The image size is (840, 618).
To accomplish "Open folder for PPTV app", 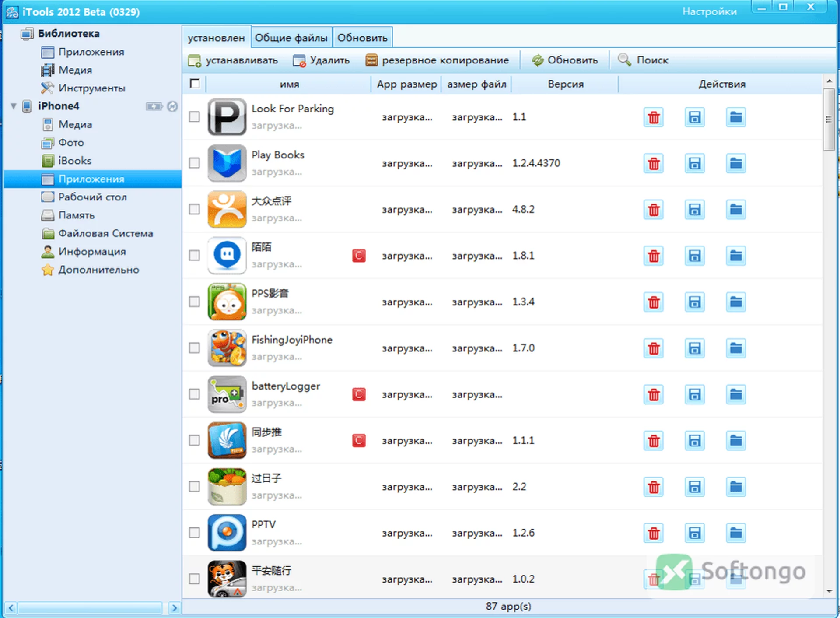I will click(736, 533).
